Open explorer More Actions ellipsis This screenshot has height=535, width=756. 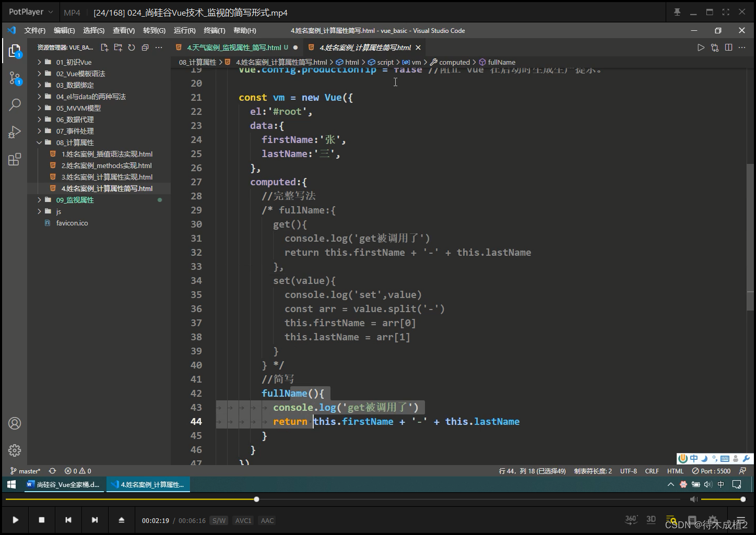click(159, 47)
